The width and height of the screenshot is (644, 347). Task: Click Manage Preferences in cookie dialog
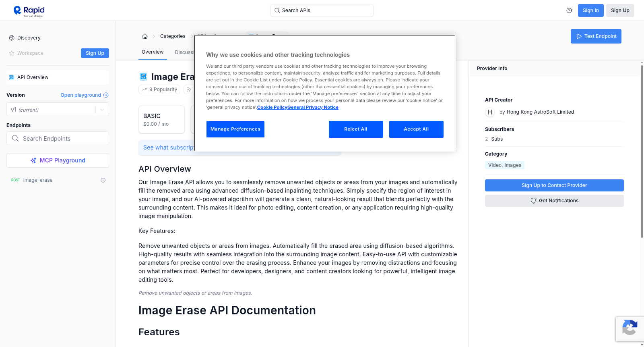click(235, 129)
